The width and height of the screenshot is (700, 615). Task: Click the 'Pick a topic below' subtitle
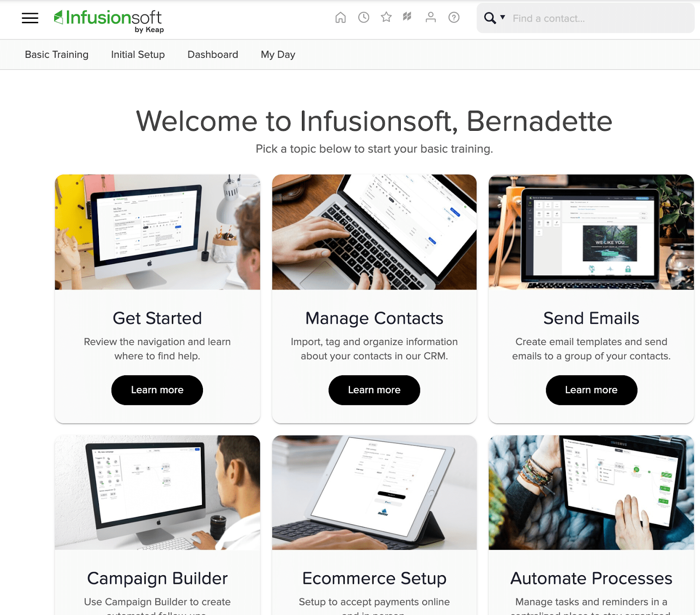374,149
